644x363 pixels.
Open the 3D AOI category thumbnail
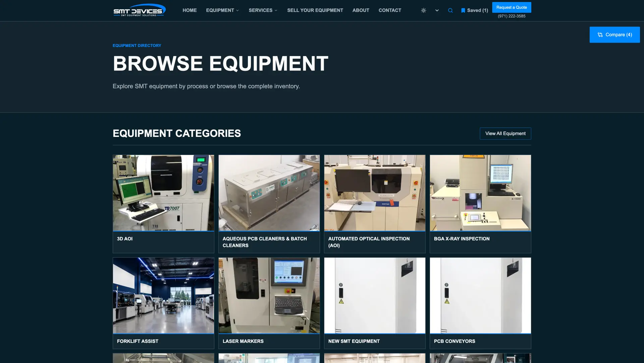tap(163, 193)
